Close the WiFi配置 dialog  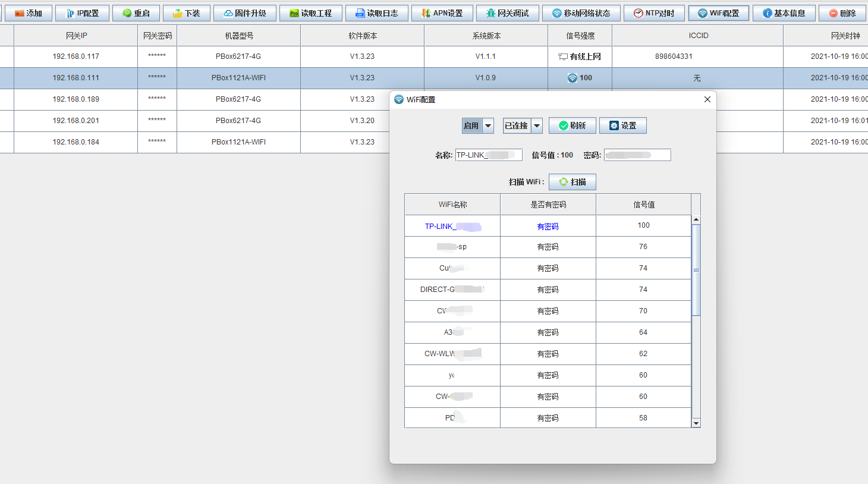(x=707, y=99)
